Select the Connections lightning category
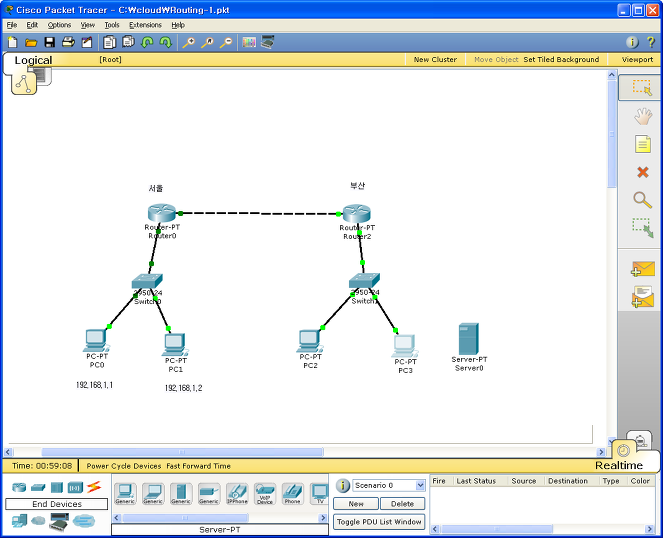The height and width of the screenshot is (538, 663). [94, 487]
